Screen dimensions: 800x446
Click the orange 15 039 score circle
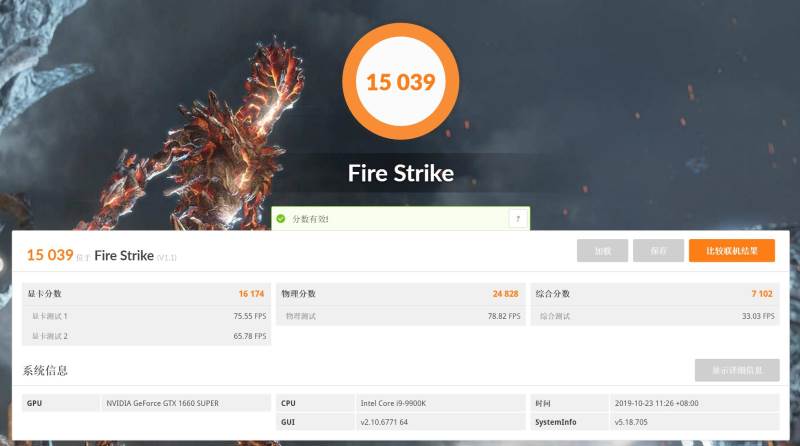click(x=401, y=82)
